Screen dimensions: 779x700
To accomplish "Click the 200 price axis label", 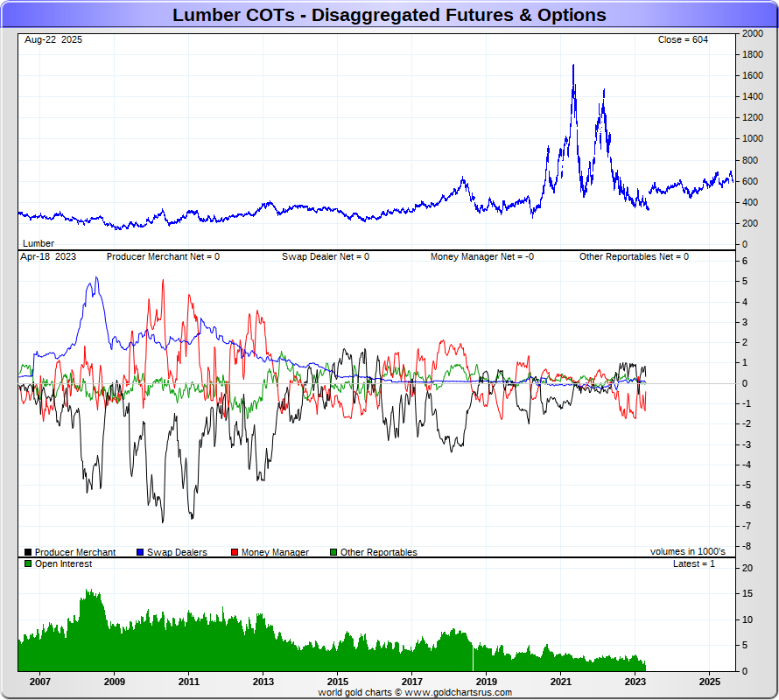I will (x=750, y=224).
